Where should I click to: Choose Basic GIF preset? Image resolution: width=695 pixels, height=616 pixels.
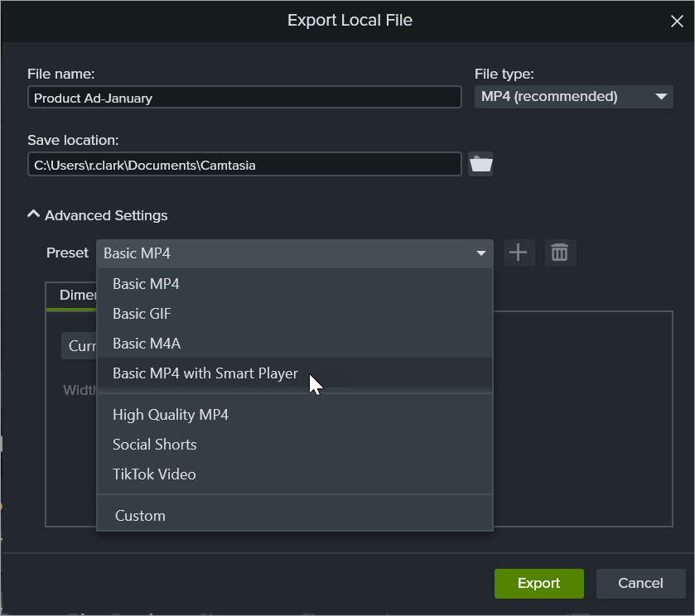click(295, 313)
